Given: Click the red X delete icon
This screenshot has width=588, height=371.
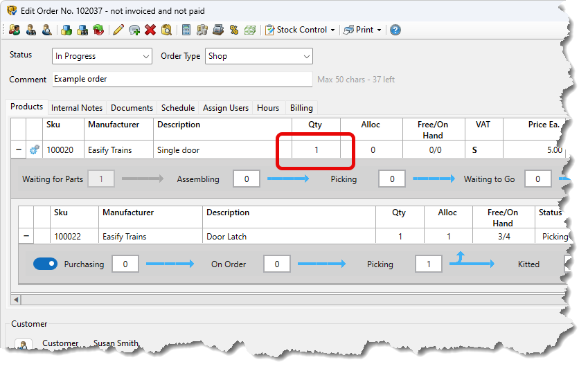Looking at the screenshot, I should click(150, 30).
